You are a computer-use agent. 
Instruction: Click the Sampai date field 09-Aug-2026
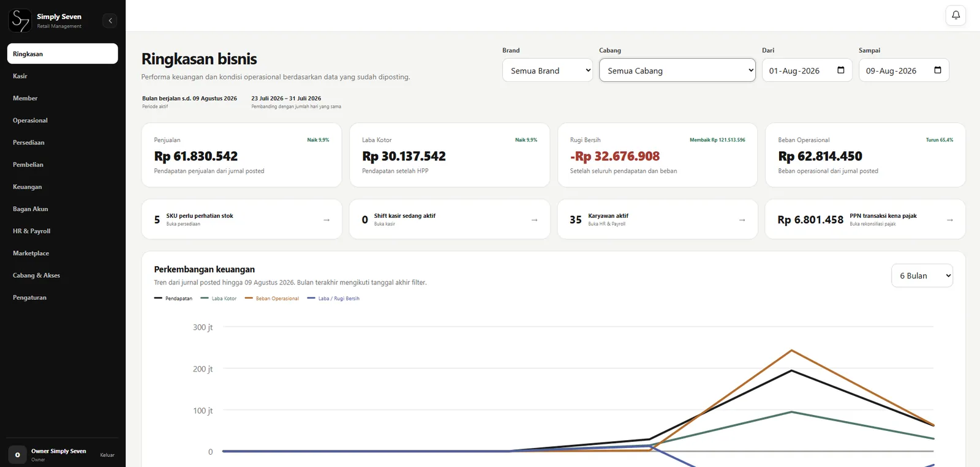[x=904, y=70]
